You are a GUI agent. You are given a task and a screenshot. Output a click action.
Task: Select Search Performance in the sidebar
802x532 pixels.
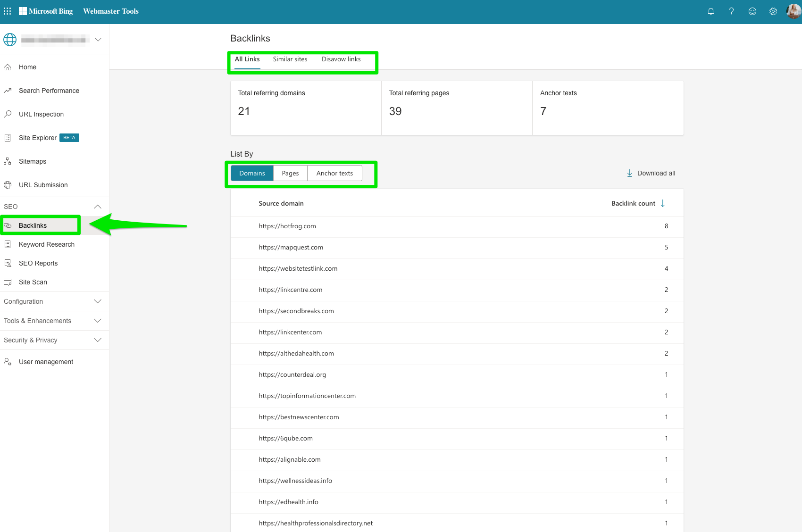click(49, 91)
